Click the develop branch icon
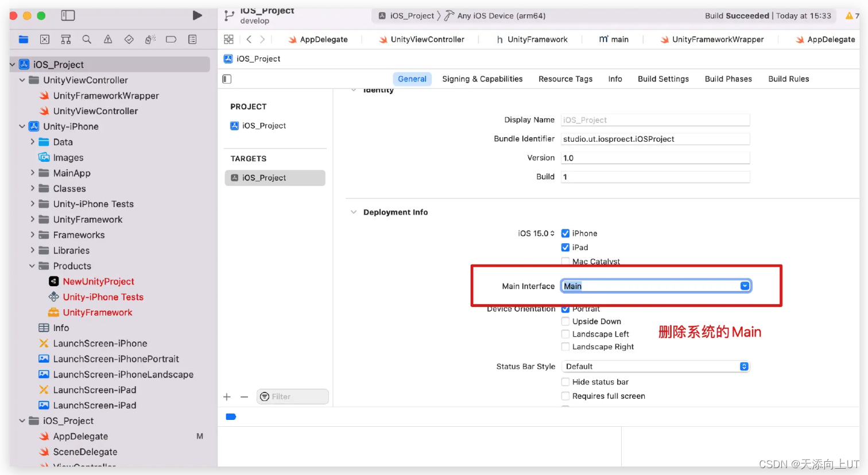 pos(229,15)
